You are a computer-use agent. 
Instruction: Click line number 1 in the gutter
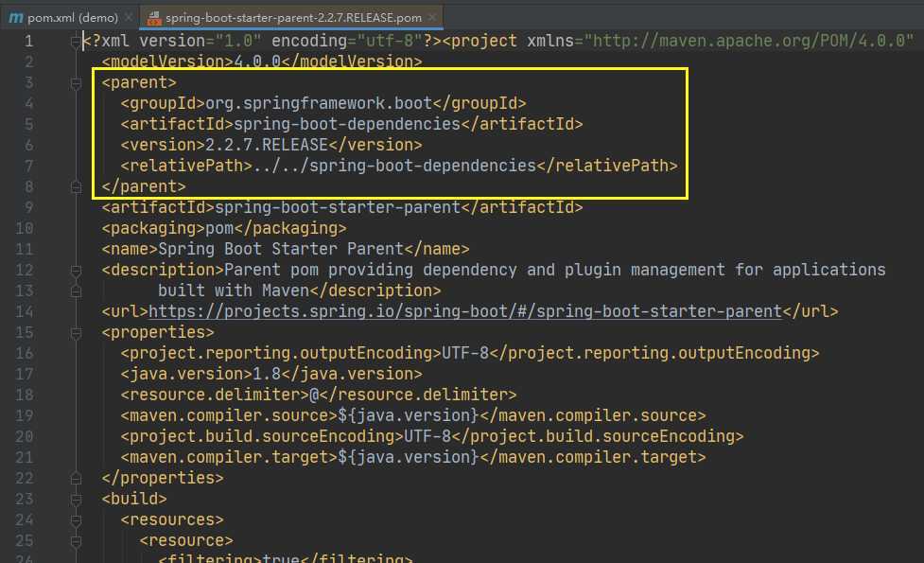click(29, 42)
